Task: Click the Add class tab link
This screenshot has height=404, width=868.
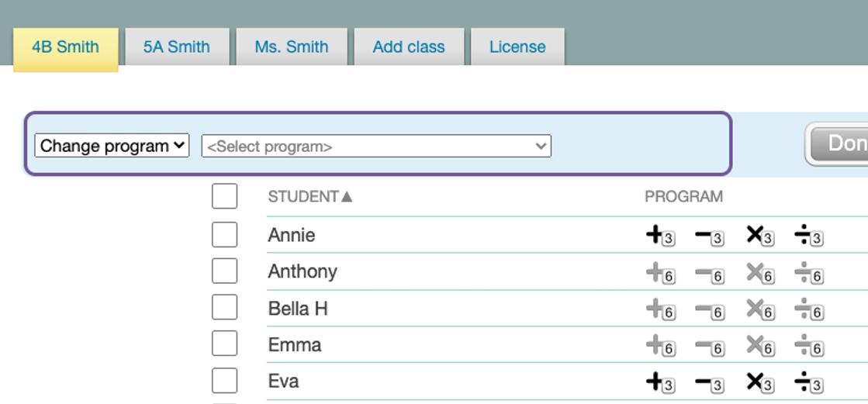Action: (x=409, y=47)
